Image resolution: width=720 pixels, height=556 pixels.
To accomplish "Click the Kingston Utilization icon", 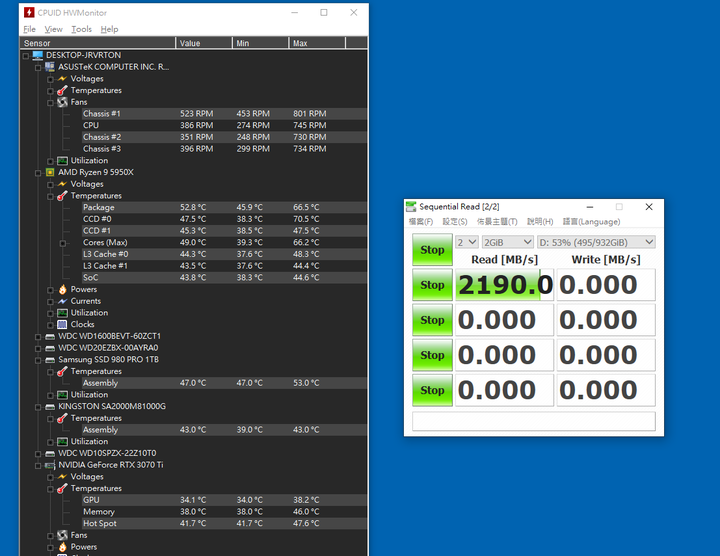I will (62, 442).
